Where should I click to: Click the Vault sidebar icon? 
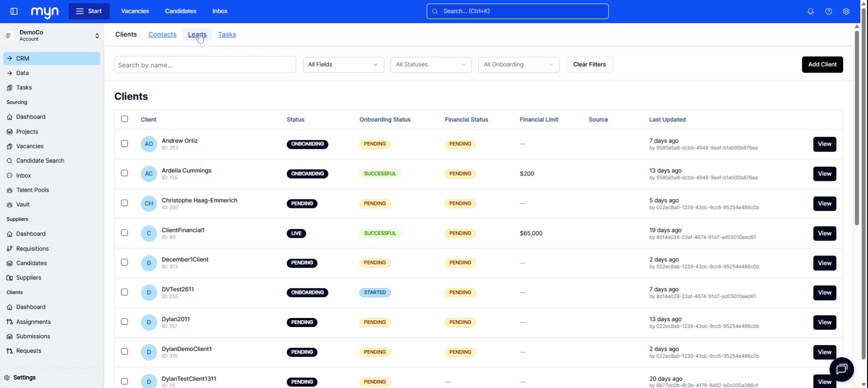click(x=9, y=205)
